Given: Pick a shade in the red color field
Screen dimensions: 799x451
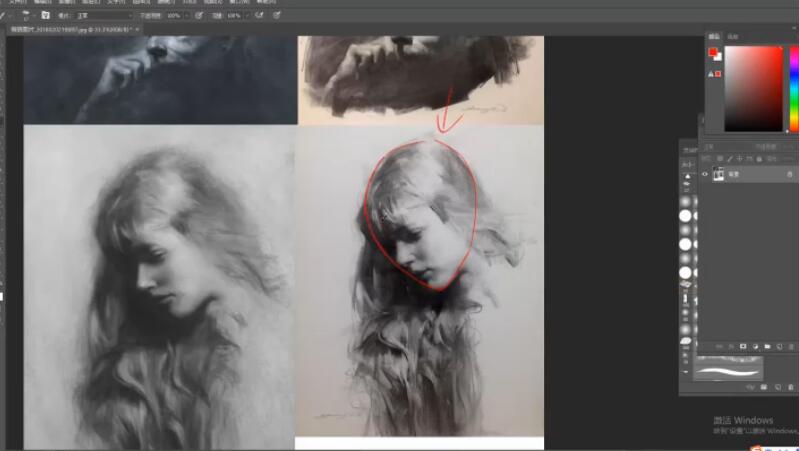Looking at the screenshot, I should [753, 89].
